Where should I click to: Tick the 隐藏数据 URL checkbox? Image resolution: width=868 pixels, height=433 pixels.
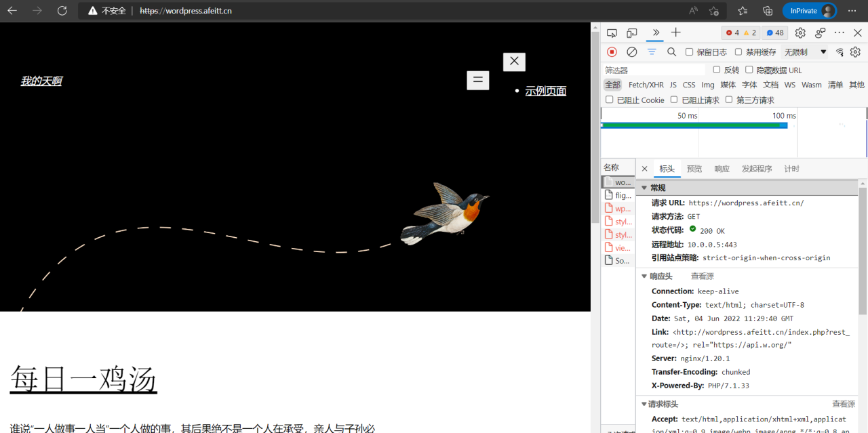click(749, 70)
